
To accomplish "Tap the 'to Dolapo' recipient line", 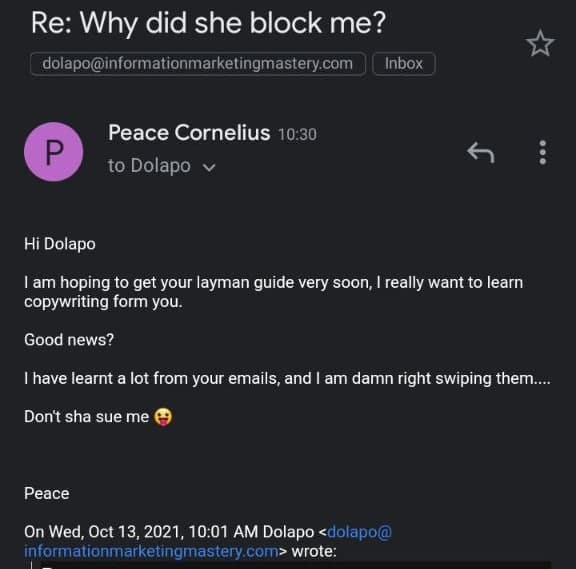I will [149, 166].
